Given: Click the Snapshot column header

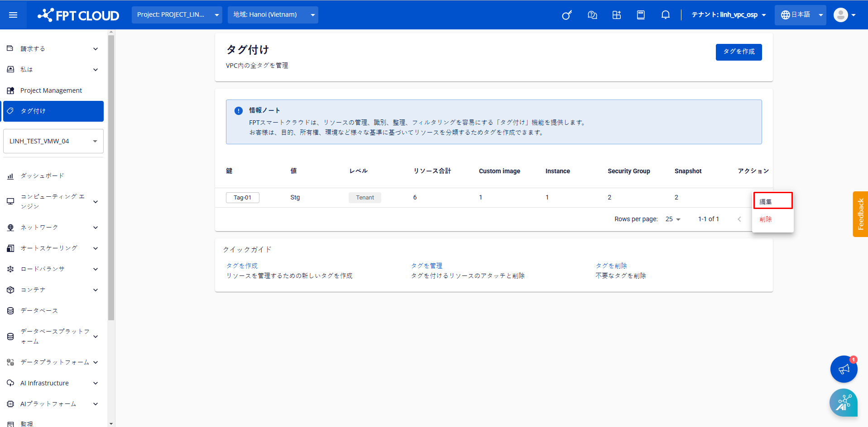Looking at the screenshot, I should tap(688, 171).
